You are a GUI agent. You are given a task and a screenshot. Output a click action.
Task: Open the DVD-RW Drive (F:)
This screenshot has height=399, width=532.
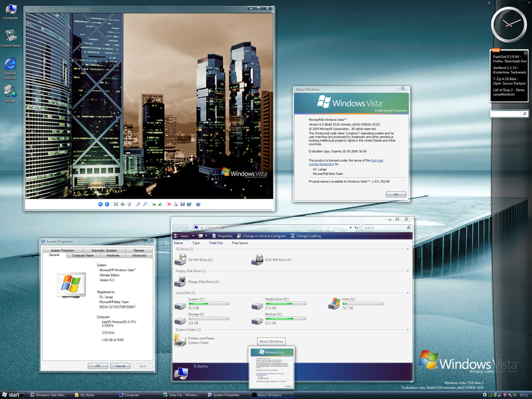coord(258,260)
